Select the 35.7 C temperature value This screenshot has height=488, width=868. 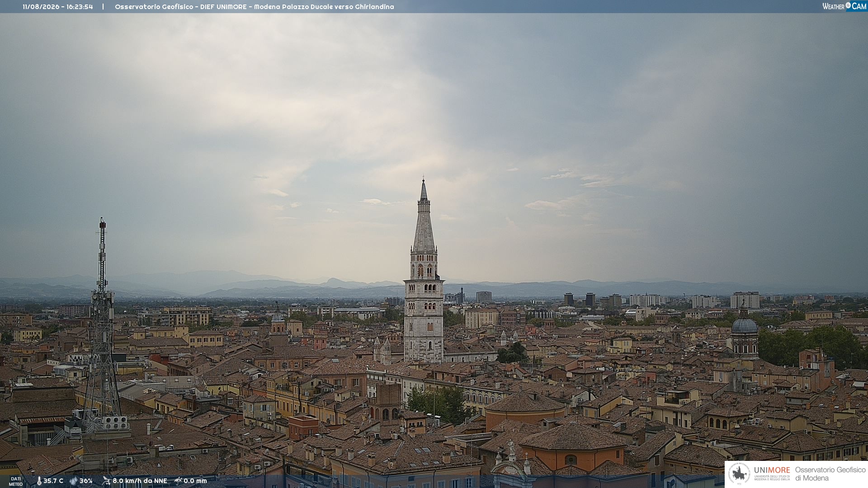coord(53,481)
